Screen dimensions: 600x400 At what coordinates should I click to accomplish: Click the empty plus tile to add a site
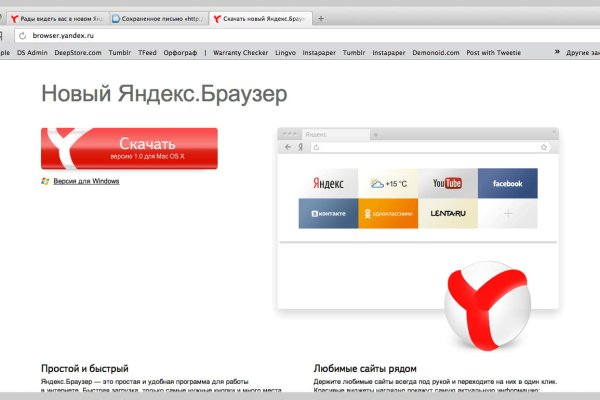pyautogui.click(x=507, y=213)
